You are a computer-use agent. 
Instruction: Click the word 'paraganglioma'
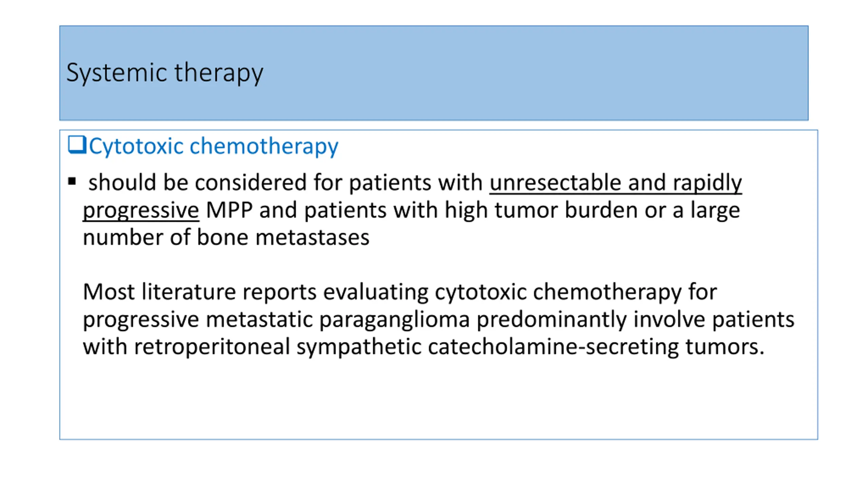coord(394,320)
